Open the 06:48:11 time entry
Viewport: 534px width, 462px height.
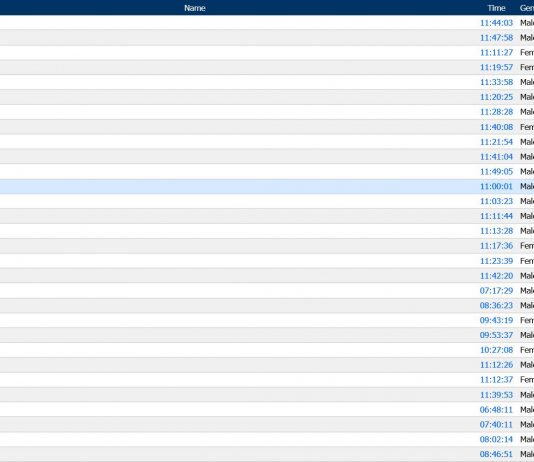[x=496, y=410]
